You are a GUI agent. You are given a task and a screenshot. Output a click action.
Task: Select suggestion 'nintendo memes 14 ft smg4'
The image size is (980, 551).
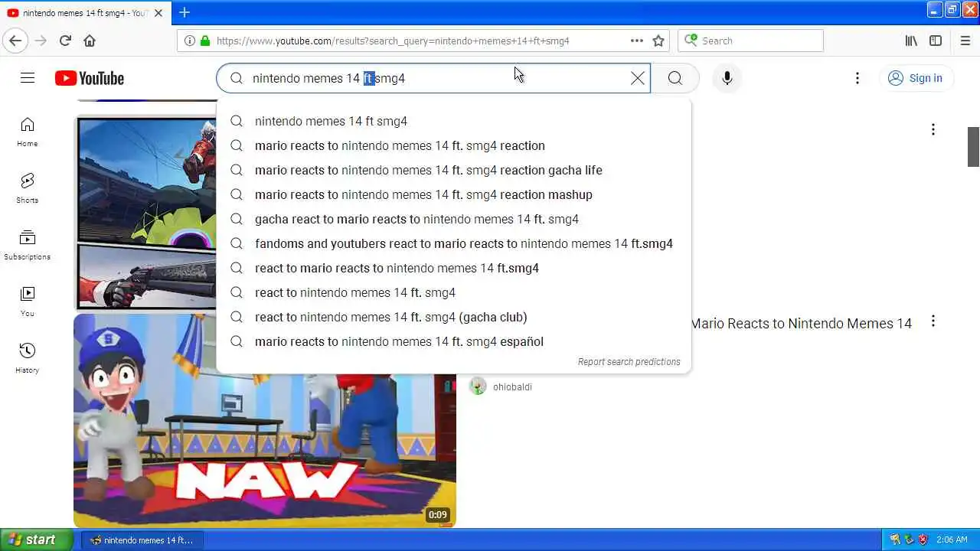[454, 121]
